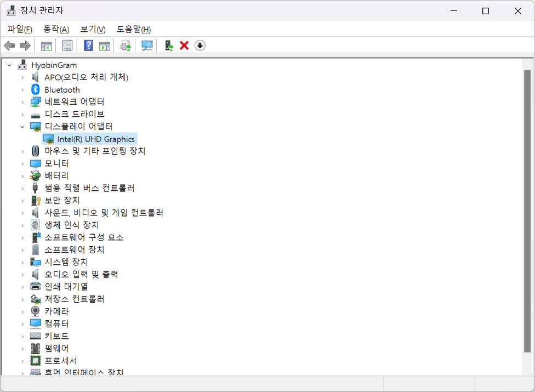The height and width of the screenshot is (392, 535).
Task: Open the 도움말(H) menu
Action: [134, 30]
